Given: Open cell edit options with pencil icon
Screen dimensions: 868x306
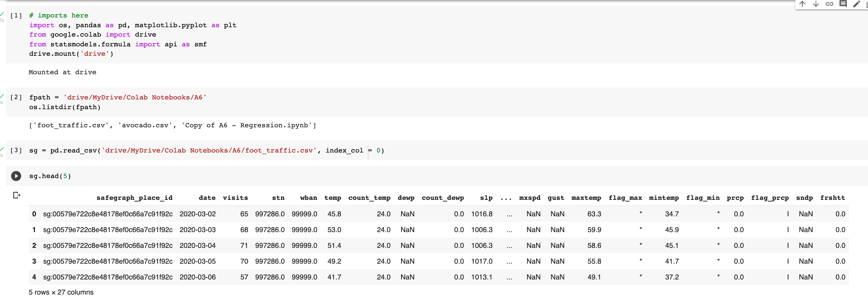Looking at the screenshot, I should 857,4.
